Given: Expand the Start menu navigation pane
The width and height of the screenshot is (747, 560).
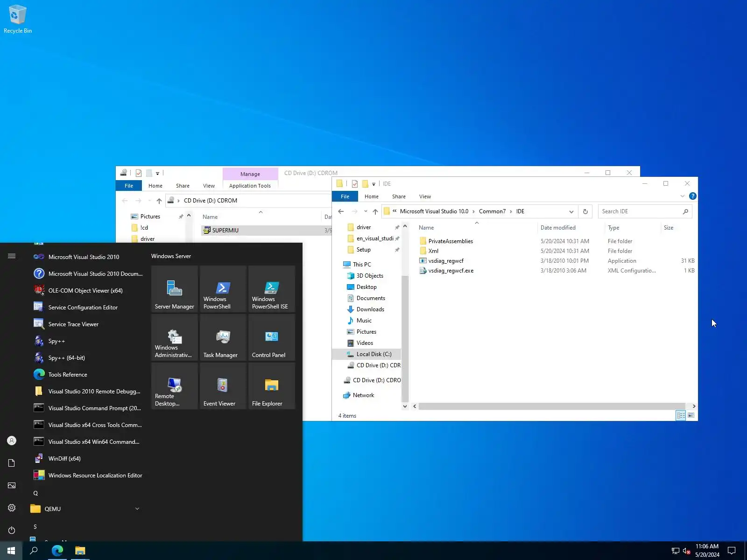Looking at the screenshot, I should [x=12, y=256].
